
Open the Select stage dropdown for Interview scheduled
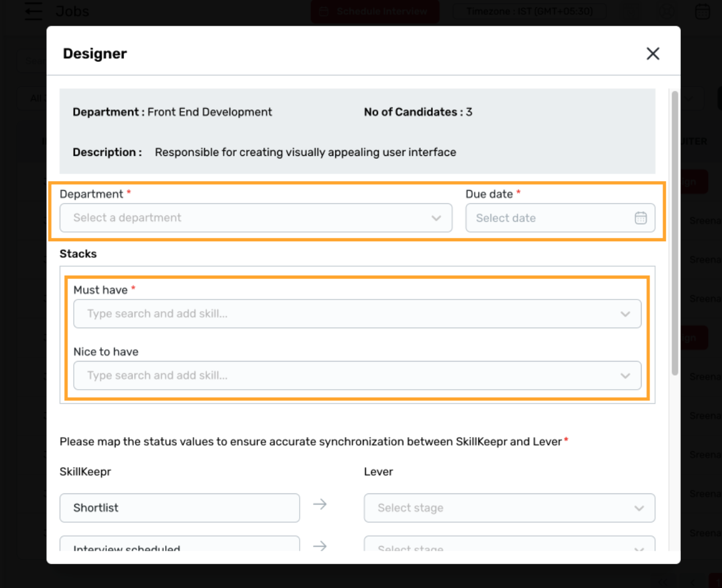click(509, 548)
